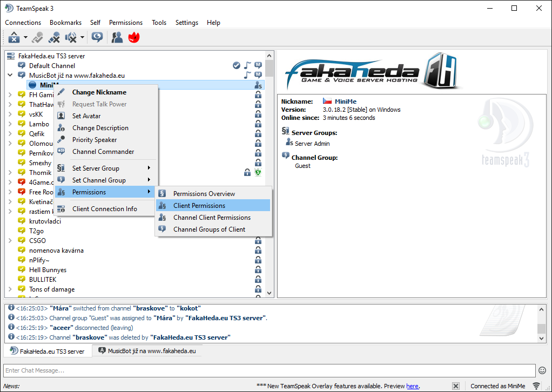Dismiss the news ticker with the X button
Viewport: 552px width, 392px height.
[455, 386]
